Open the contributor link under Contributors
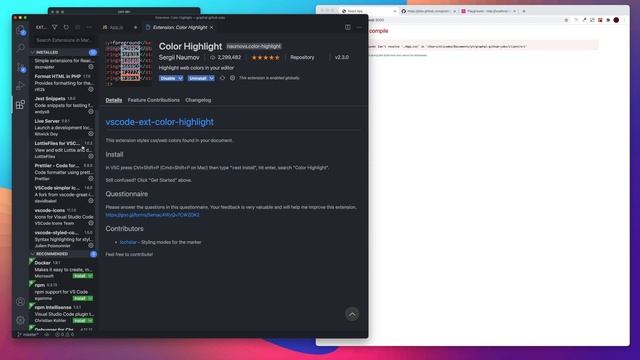 tap(128, 242)
